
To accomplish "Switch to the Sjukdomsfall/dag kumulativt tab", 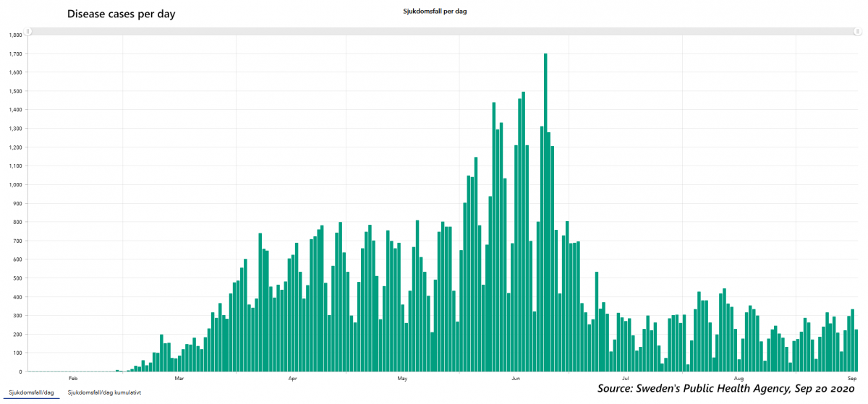I will pos(104,392).
